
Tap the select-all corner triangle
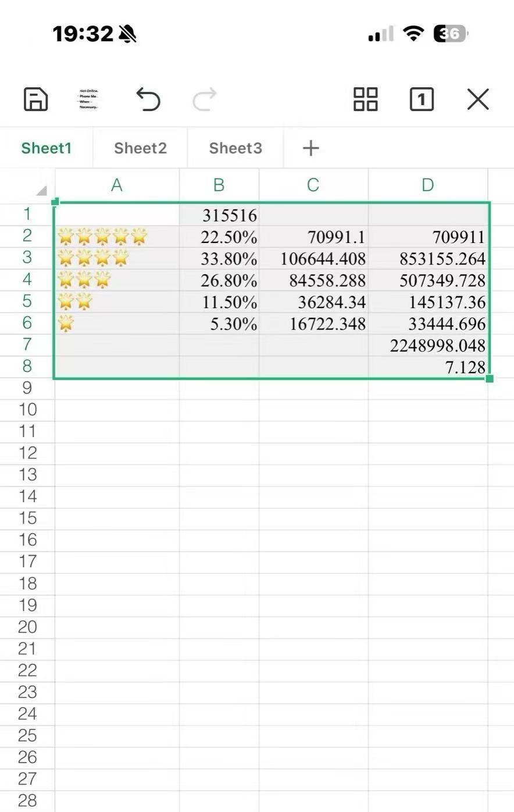tap(41, 191)
